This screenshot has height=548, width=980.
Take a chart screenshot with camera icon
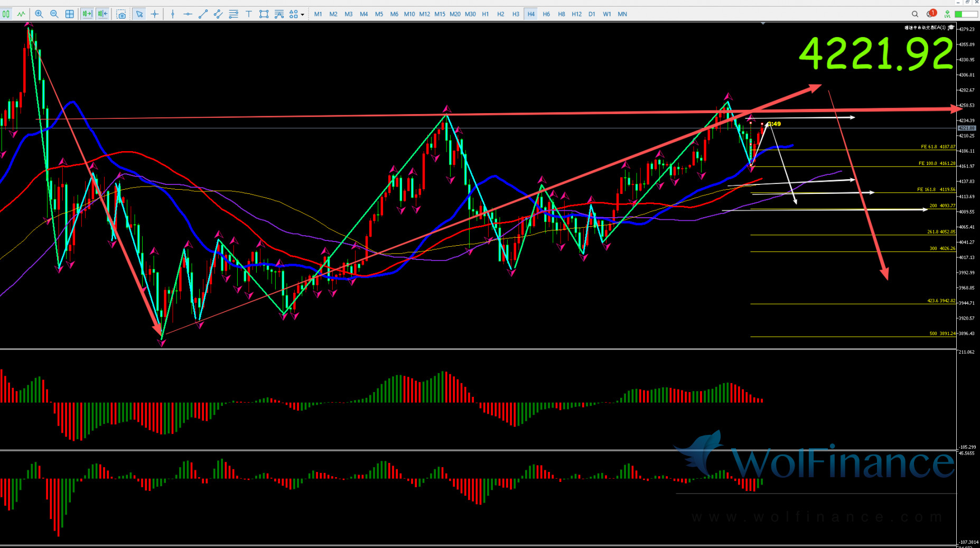[x=121, y=14]
